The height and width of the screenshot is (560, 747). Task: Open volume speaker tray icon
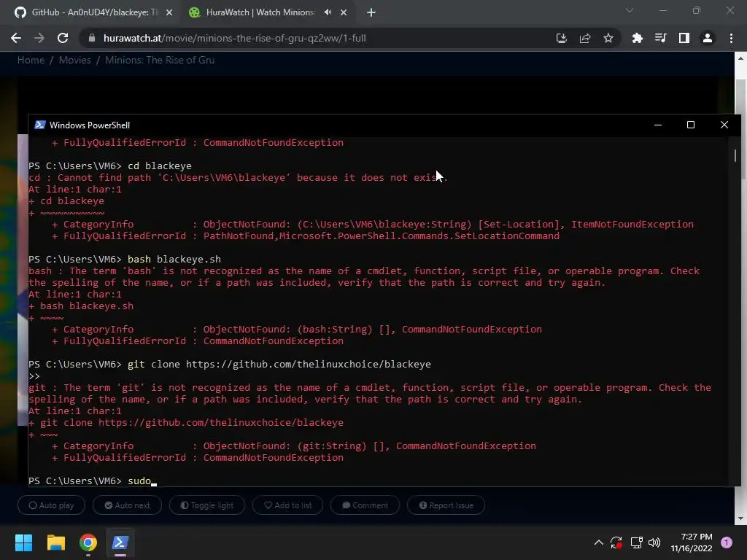click(x=654, y=542)
